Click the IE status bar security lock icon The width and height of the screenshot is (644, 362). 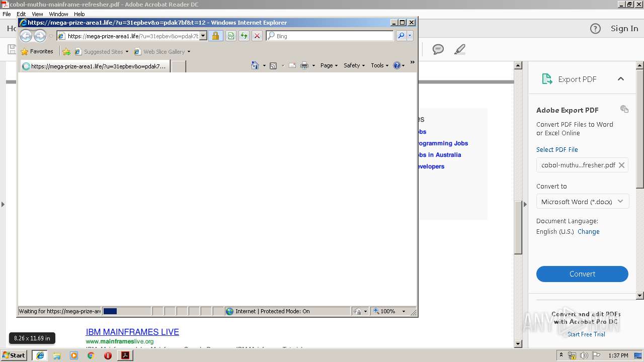click(x=357, y=311)
